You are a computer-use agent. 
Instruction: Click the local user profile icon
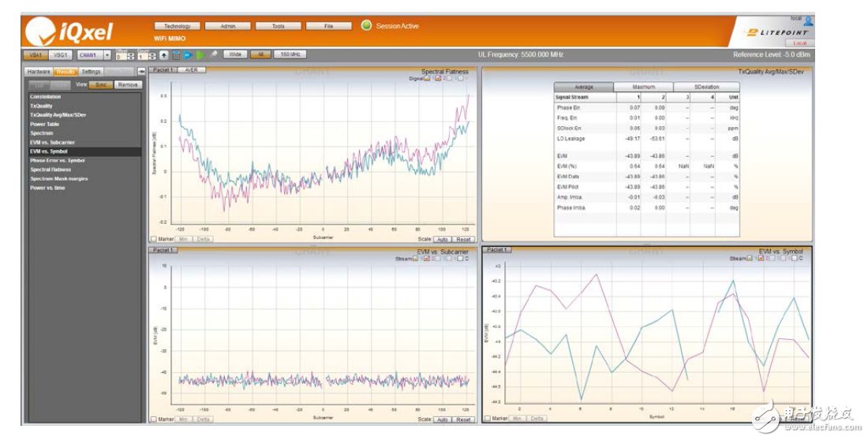click(x=808, y=21)
